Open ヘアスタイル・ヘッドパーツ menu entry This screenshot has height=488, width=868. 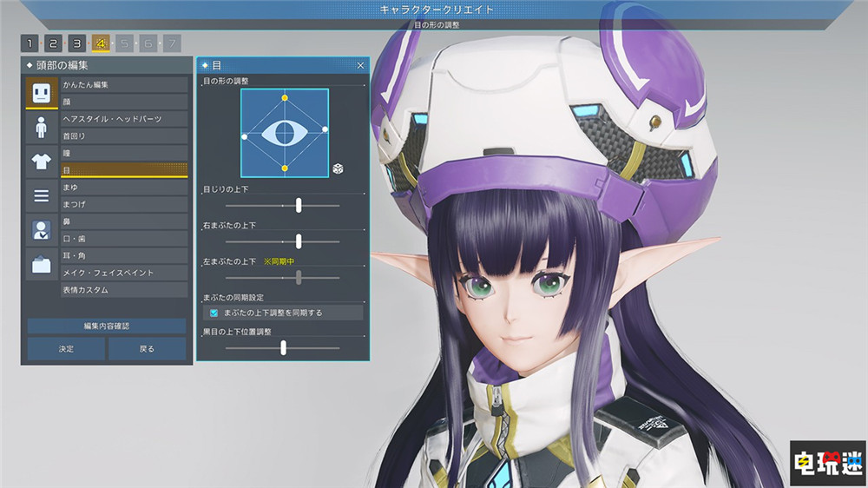[x=124, y=119]
